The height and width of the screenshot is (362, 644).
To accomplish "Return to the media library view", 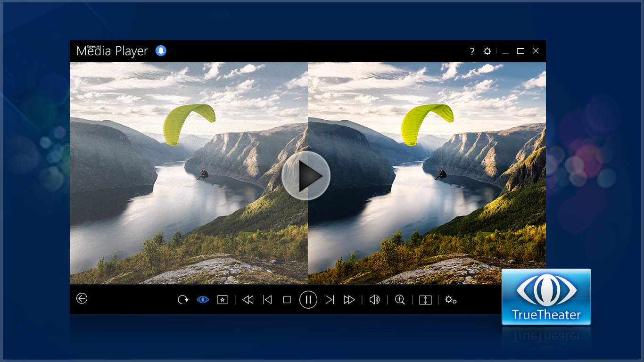I will (82, 299).
